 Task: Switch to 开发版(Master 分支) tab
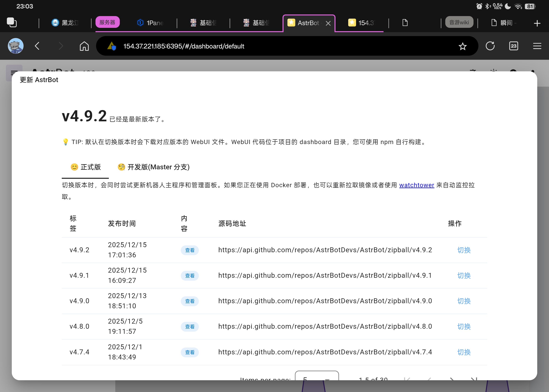(x=154, y=167)
